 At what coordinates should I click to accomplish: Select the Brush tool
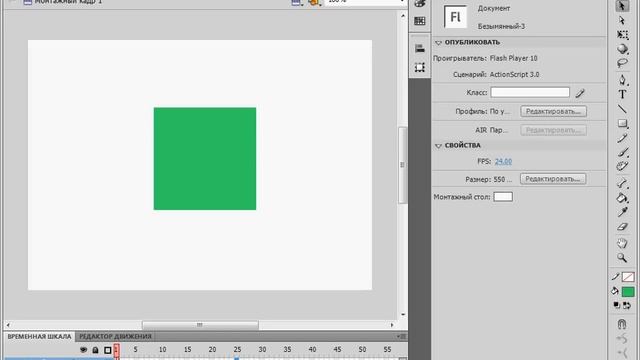622,152
